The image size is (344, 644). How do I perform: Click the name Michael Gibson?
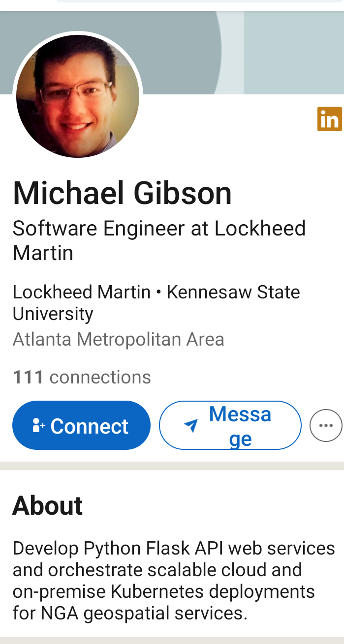point(122,193)
